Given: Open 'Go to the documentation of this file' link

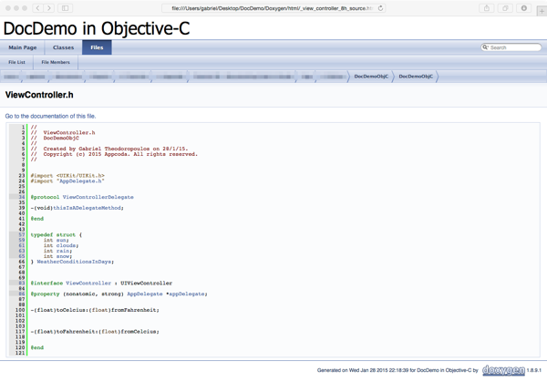Looking at the screenshot, I should [x=50, y=117].
